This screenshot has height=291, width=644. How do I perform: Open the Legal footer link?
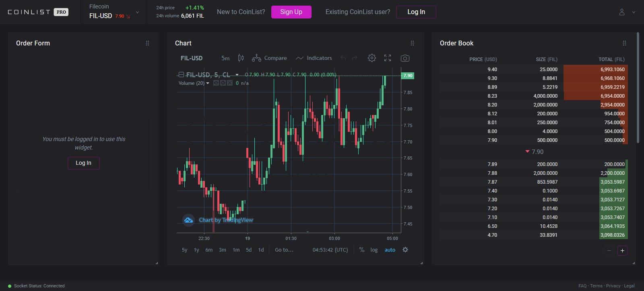tap(629, 286)
